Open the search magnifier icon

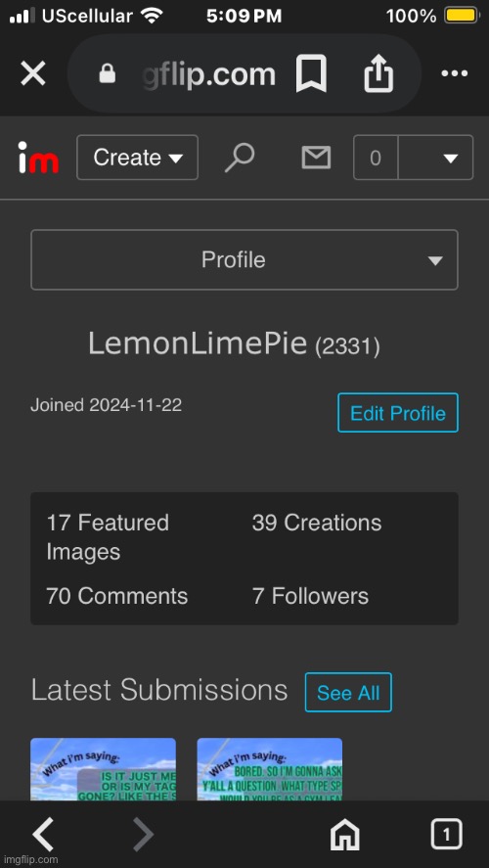click(240, 158)
